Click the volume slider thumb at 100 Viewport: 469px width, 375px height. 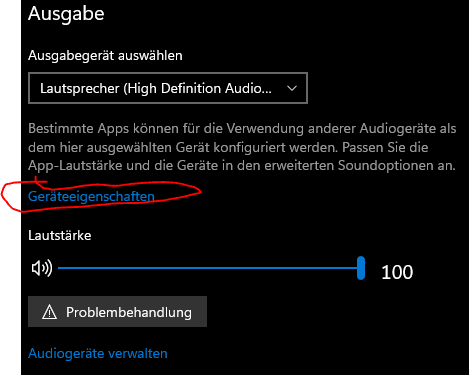[x=361, y=268]
